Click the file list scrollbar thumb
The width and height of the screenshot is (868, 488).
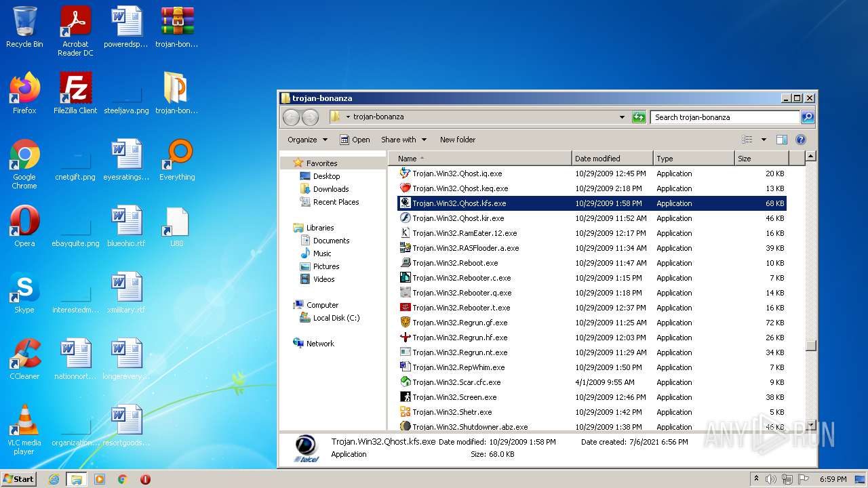811,345
